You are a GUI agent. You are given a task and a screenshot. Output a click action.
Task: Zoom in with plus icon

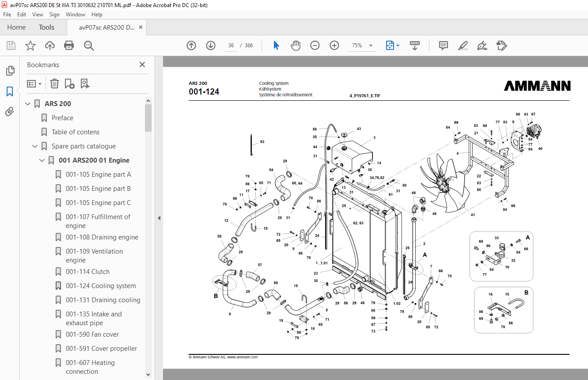coord(334,46)
